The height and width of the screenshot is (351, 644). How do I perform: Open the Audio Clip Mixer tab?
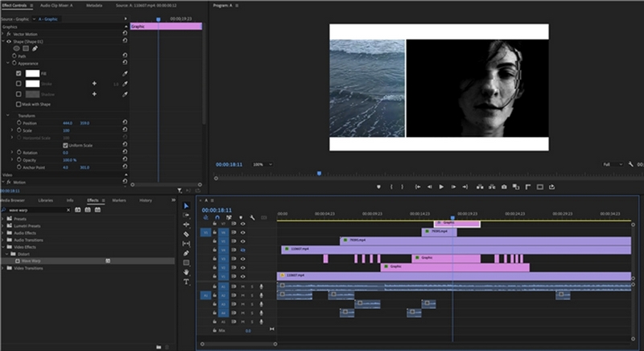pyautogui.click(x=58, y=5)
